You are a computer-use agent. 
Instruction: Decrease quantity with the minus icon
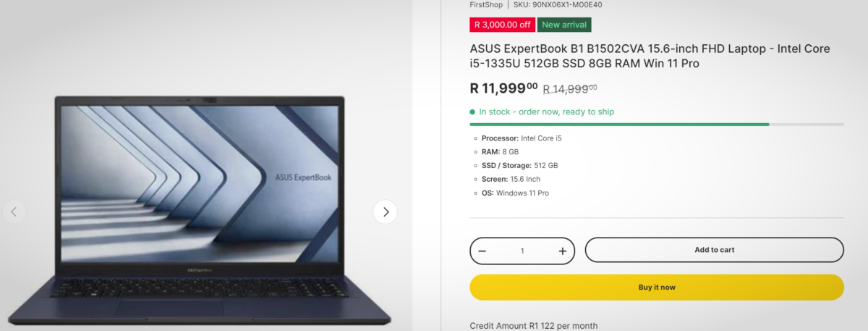482,251
